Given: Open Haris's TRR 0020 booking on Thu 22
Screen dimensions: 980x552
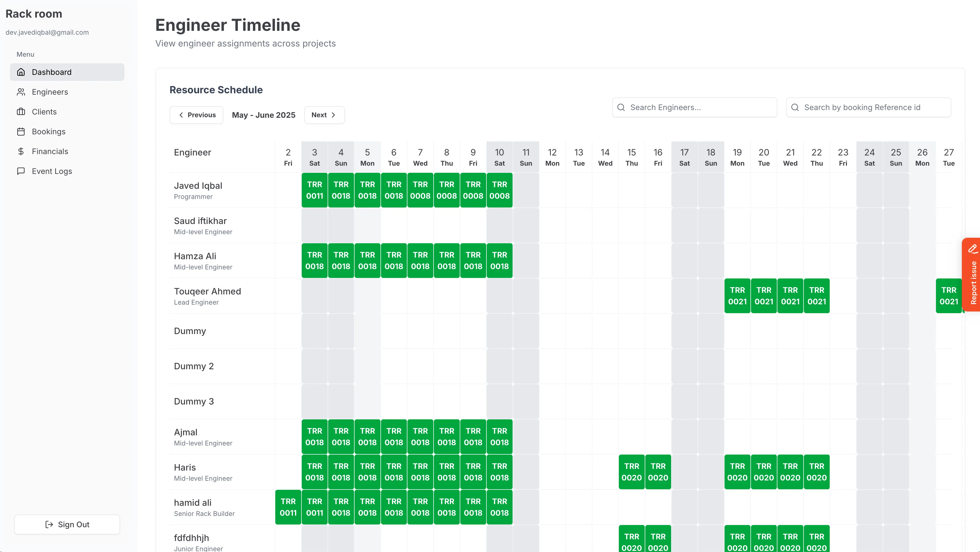Looking at the screenshot, I should click(x=817, y=472).
